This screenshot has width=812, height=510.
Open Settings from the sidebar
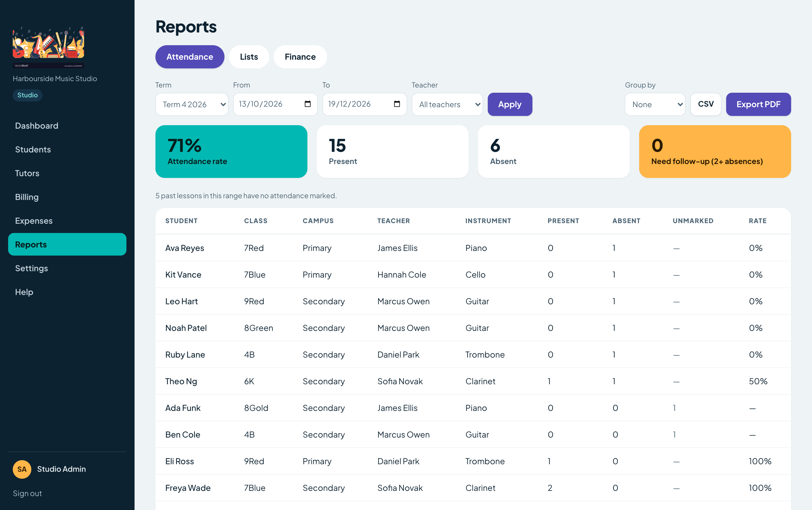tap(67, 268)
